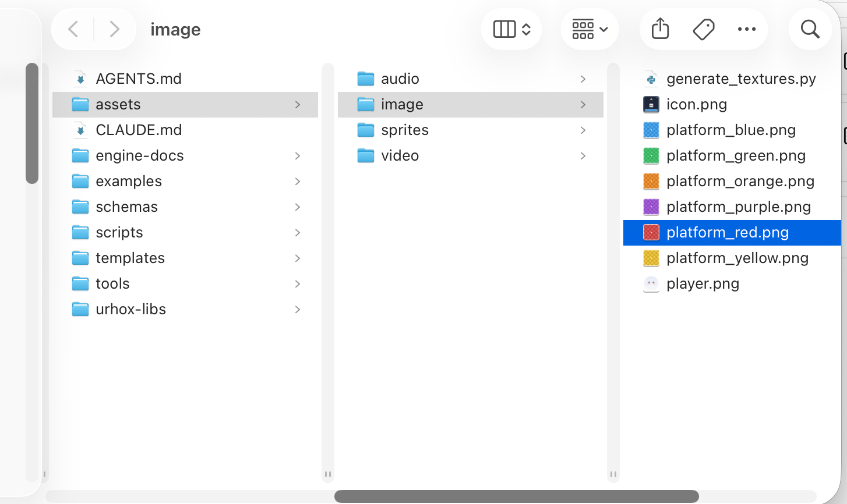Screen dimensions: 847x504
Task: Click the first column vertical scrollbar thumb
Action: (32, 123)
